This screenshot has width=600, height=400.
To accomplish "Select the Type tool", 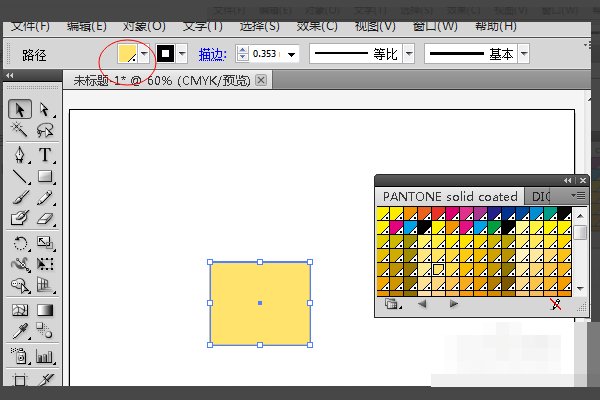I will [45, 154].
